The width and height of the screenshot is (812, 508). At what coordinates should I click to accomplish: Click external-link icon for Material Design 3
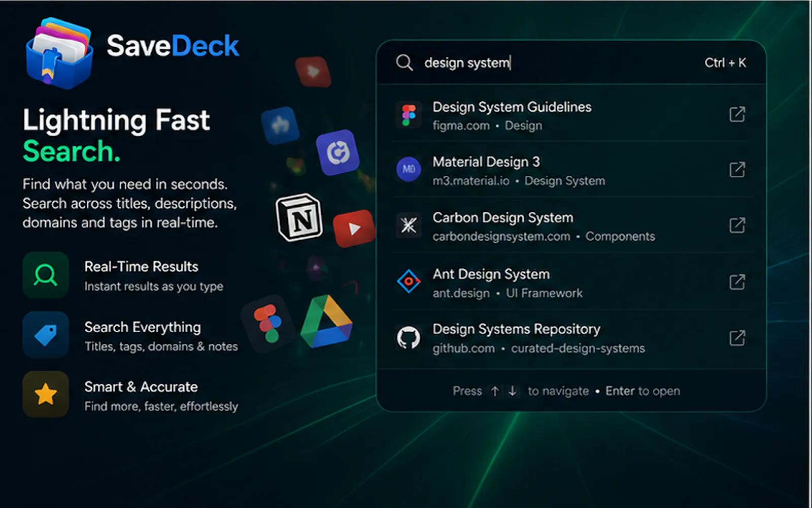[737, 169]
